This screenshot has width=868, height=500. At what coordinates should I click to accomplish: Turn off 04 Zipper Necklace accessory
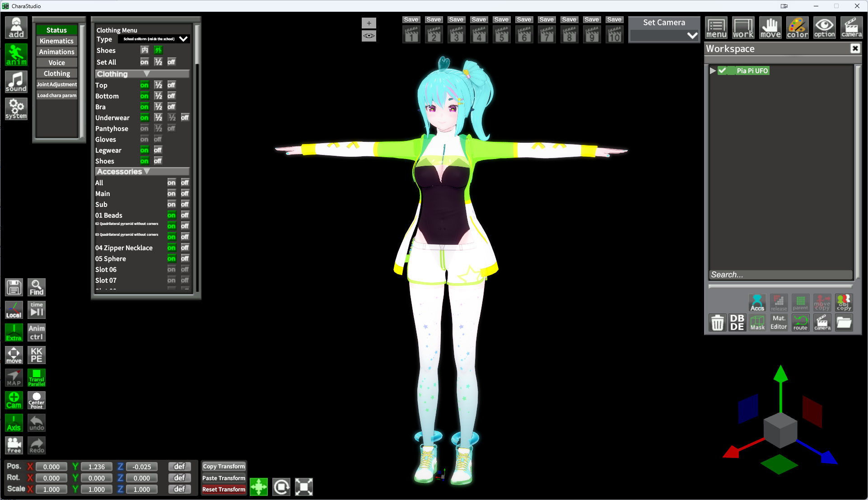(x=185, y=248)
